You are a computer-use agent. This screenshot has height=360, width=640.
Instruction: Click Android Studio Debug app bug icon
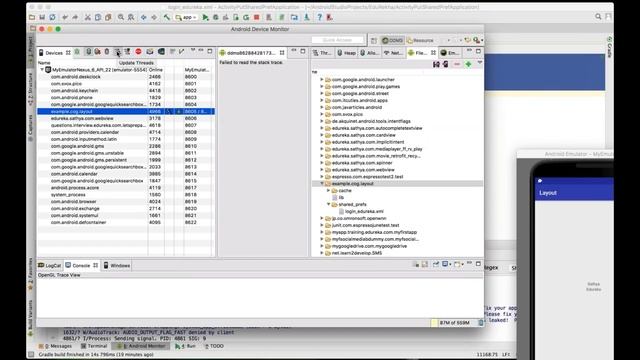pos(216,17)
